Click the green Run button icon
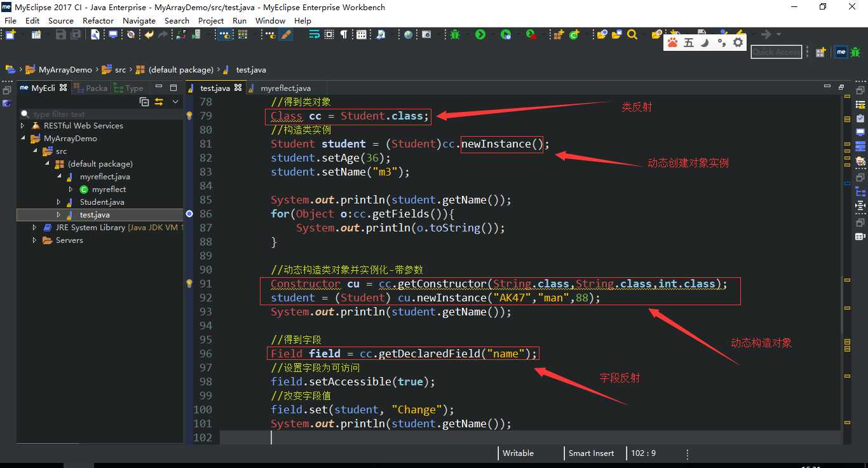Image resolution: width=868 pixels, height=468 pixels. [x=480, y=35]
